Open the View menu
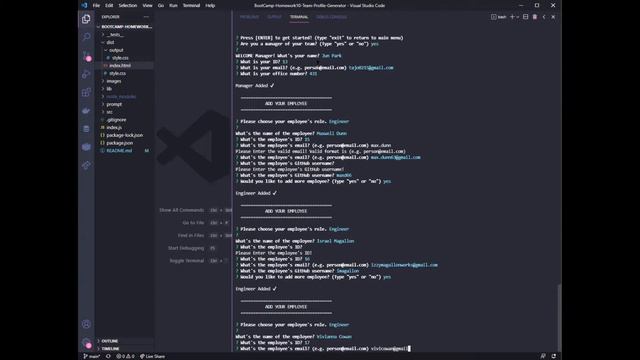 (147, 6)
